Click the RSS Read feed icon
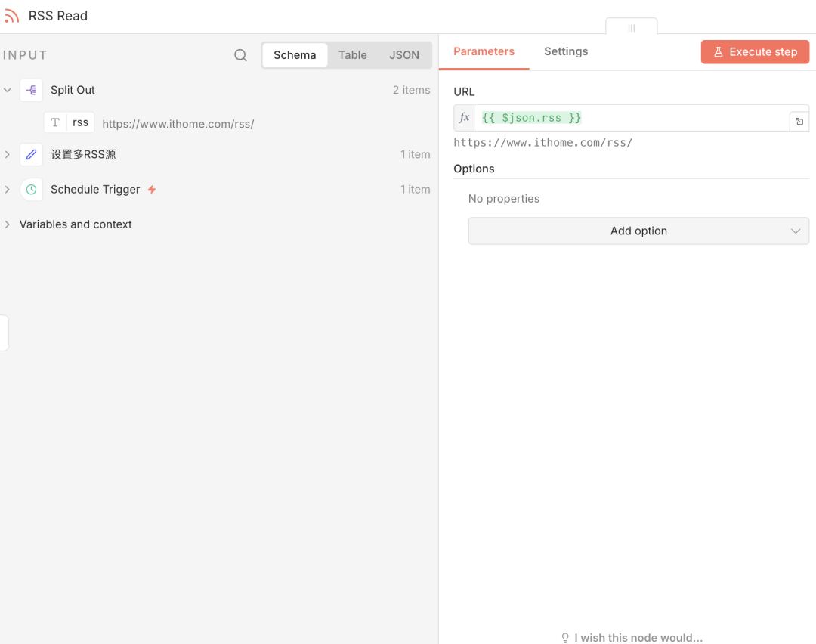The height and width of the screenshot is (644, 816). (12, 16)
